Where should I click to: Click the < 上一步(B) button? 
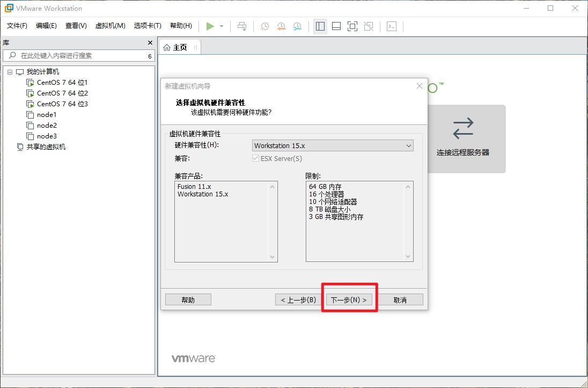coord(298,300)
